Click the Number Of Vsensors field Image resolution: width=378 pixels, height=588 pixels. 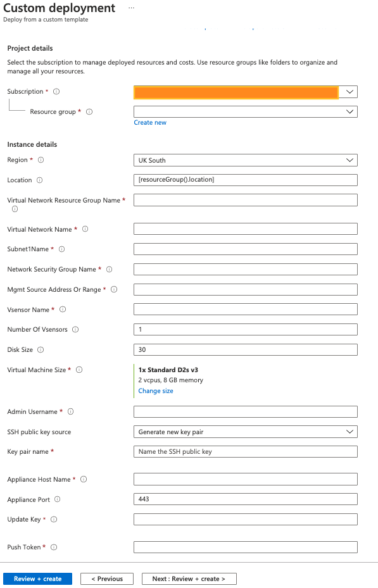tap(246, 330)
